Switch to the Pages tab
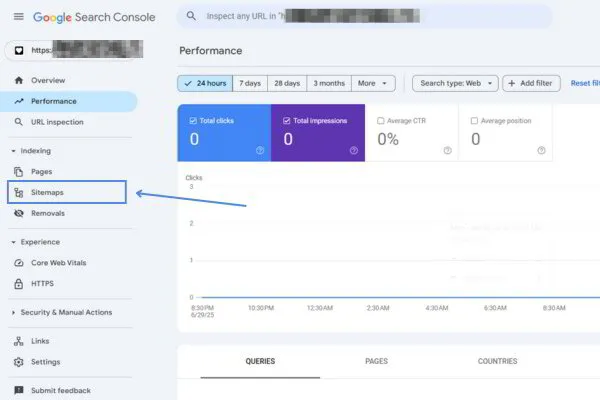This screenshot has width=600, height=400. [x=376, y=361]
